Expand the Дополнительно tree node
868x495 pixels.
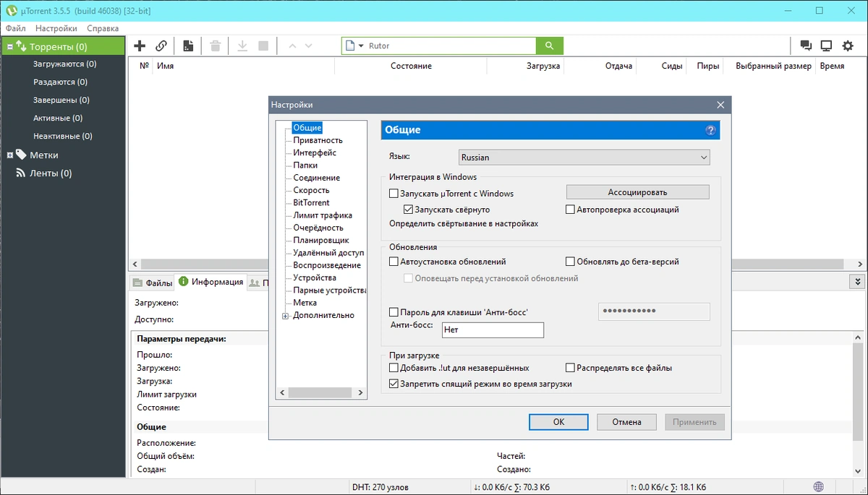286,316
